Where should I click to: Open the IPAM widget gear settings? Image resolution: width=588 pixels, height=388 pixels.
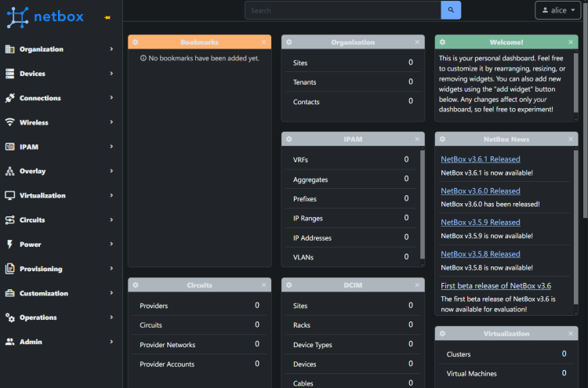(x=289, y=139)
